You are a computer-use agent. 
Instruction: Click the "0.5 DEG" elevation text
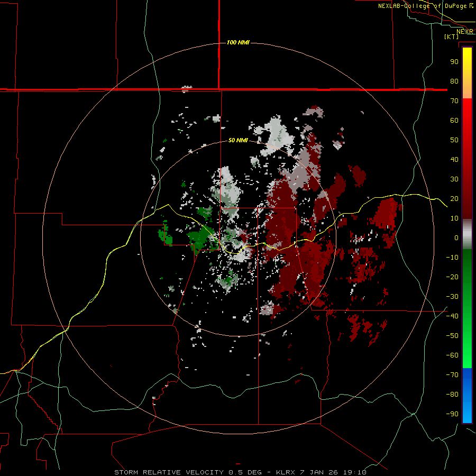coord(245,472)
